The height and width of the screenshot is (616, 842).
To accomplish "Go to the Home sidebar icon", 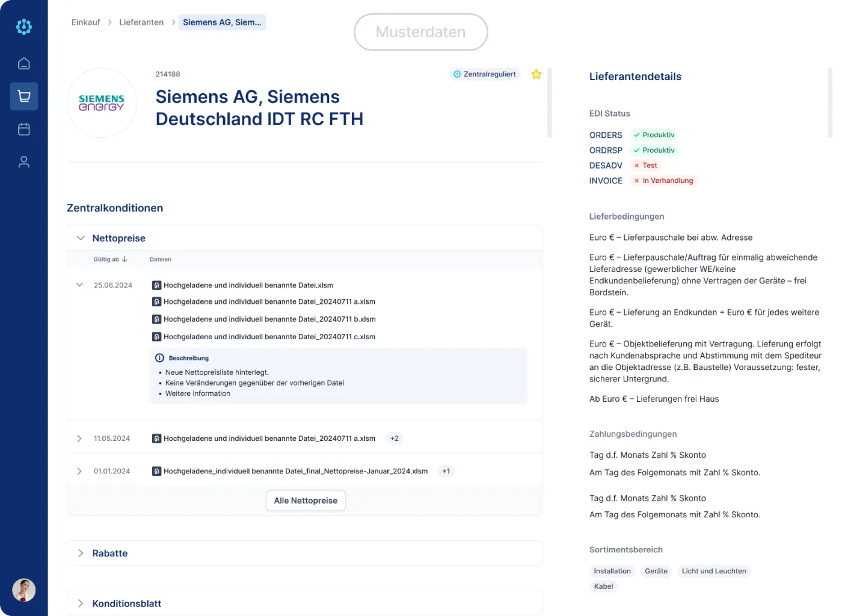I will [24, 64].
